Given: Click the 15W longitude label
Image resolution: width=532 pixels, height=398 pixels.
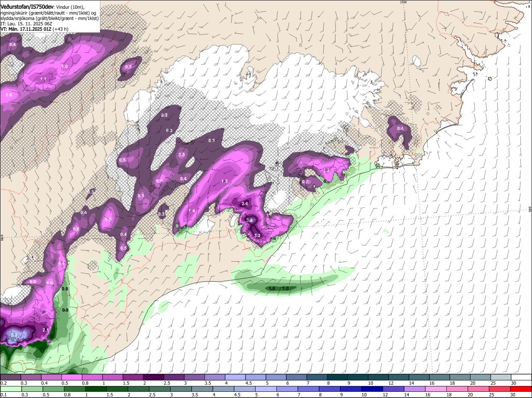Looking at the screenshot, I should (x=402, y=2).
